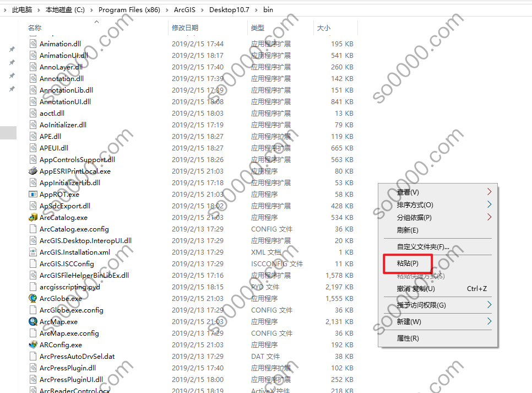Select the AnnotationLib.dll file name

66,90
